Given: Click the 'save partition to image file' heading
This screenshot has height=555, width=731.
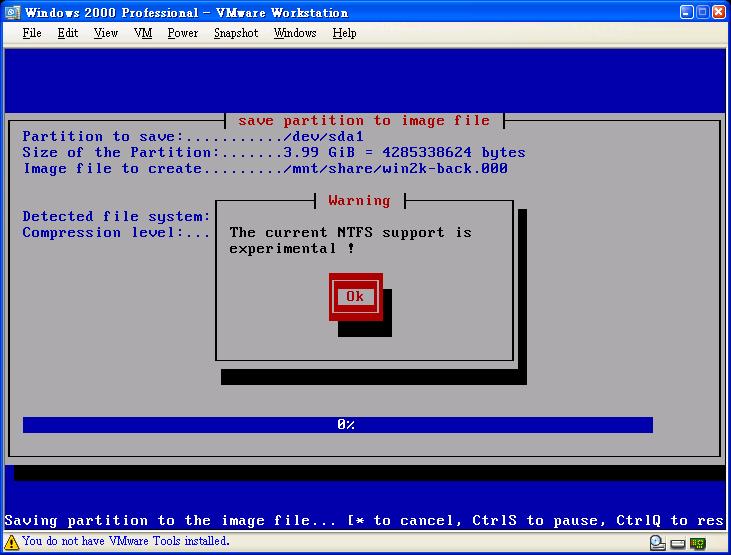Looking at the screenshot, I should (x=364, y=121).
